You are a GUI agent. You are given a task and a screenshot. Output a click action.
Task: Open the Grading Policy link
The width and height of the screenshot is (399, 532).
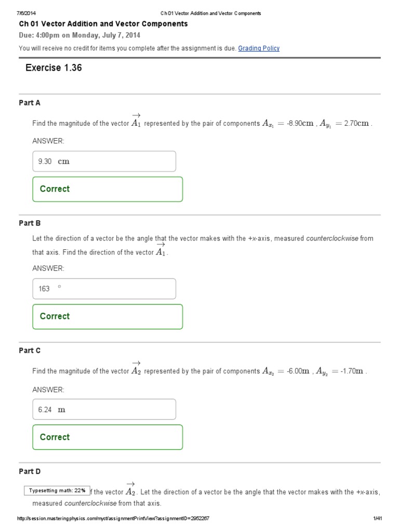259,48
